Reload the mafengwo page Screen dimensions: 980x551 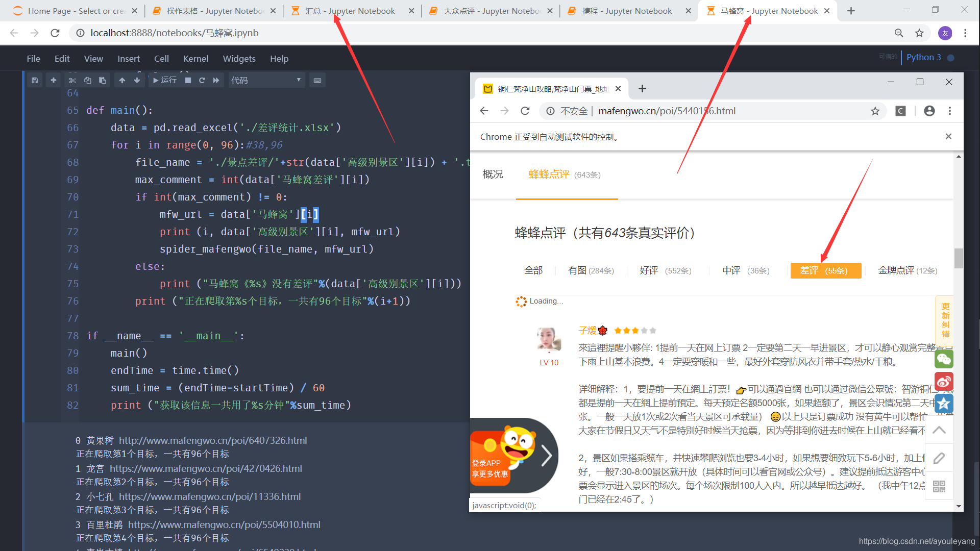pyautogui.click(x=525, y=111)
